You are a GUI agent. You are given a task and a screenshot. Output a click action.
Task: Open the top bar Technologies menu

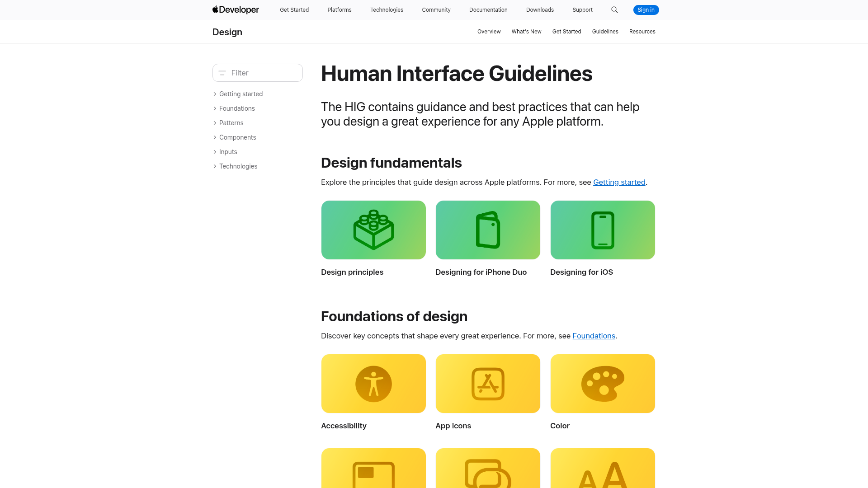(x=387, y=10)
